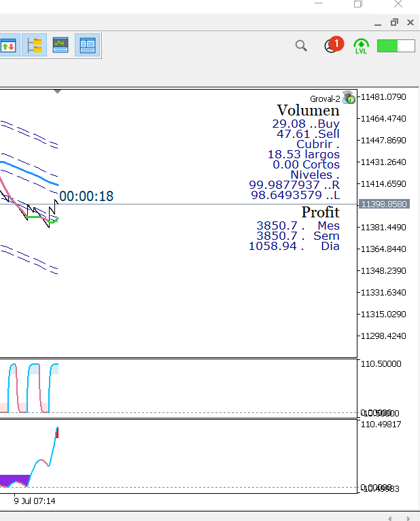Click the Volumen heading on chart
The image size is (420, 521).
tap(309, 110)
